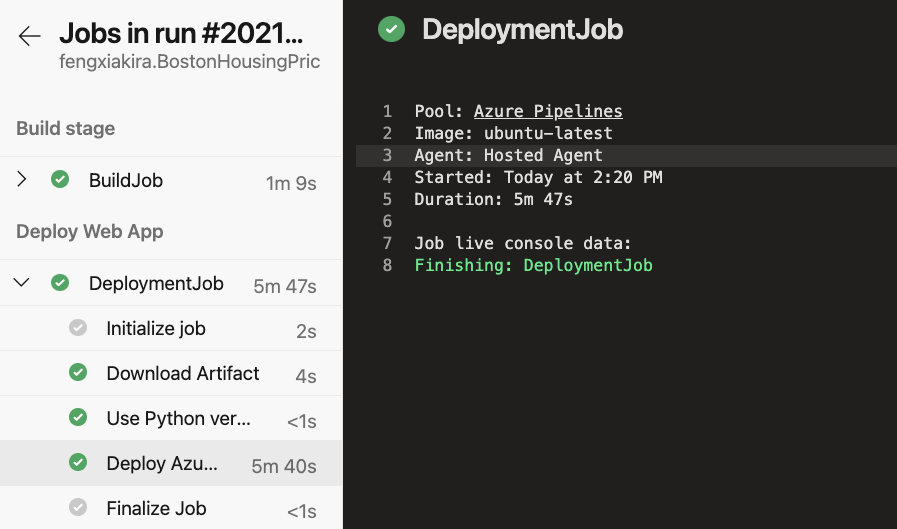This screenshot has height=529, width=897.
Task: Click Finalize Job grey status icon
Action: click(78, 507)
